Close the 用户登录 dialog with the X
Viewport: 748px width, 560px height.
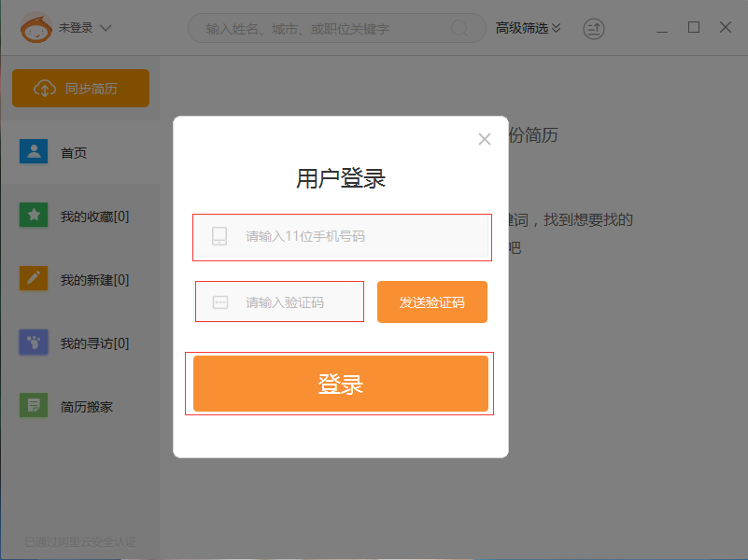(x=485, y=138)
